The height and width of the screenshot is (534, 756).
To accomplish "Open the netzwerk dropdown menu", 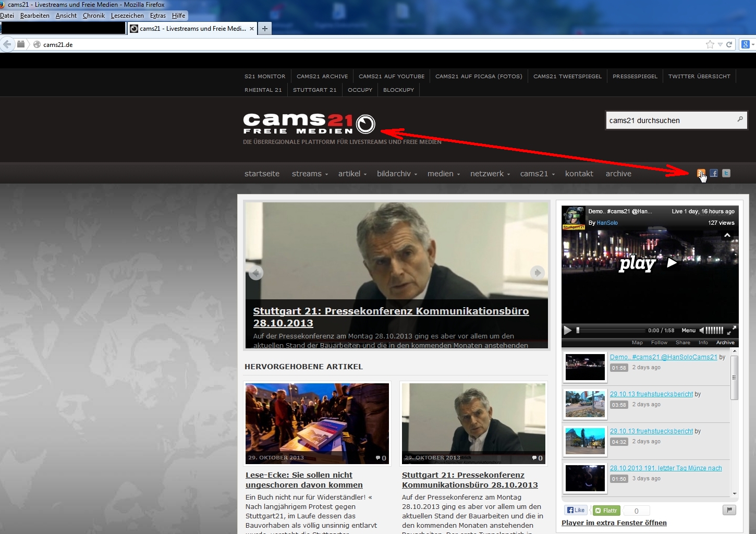I will (490, 174).
